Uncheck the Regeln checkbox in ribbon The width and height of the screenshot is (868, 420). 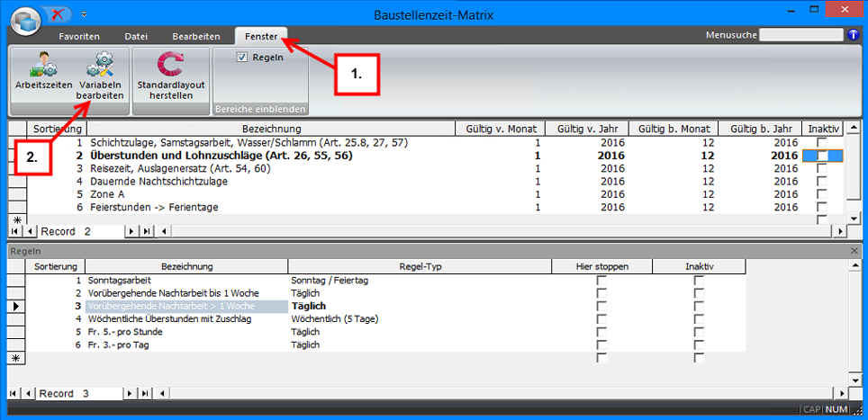pyautogui.click(x=242, y=57)
